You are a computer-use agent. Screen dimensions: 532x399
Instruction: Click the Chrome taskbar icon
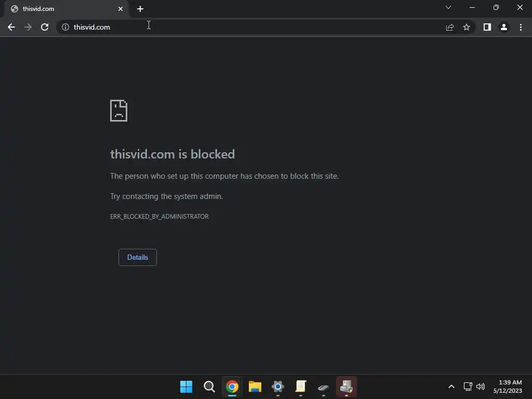pyautogui.click(x=232, y=387)
